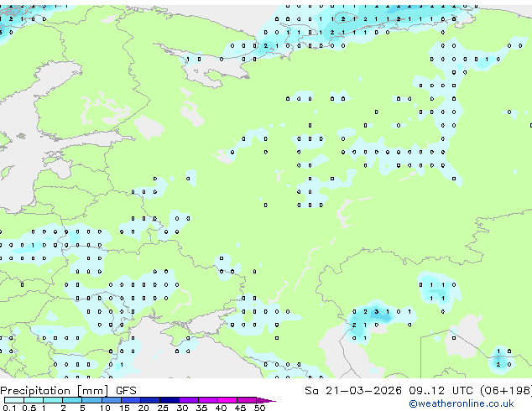This screenshot has height=411, width=532.
Task: Select the 2–5 mm legend color swatch
Action: [72, 400]
